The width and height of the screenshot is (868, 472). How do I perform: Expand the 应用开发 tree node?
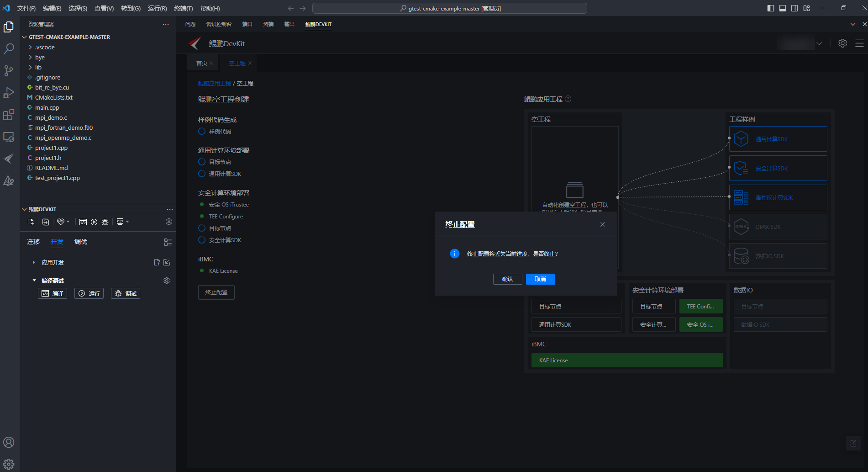point(34,262)
